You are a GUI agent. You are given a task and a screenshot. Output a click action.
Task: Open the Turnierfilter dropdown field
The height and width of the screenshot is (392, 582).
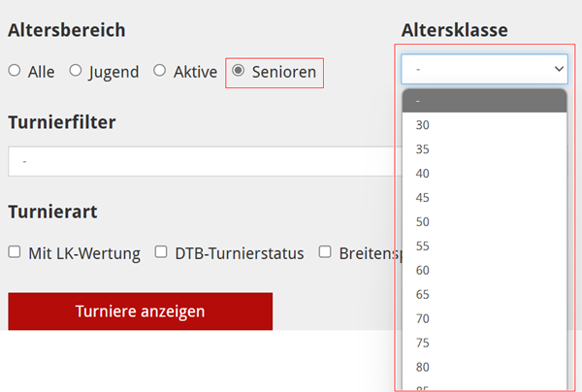click(205, 161)
